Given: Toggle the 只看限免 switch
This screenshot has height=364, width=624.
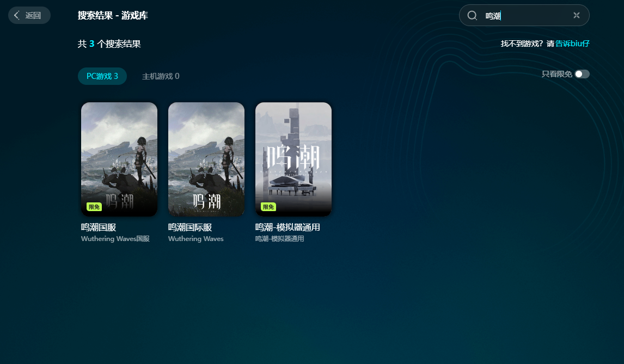Looking at the screenshot, I should coord(582,74).
